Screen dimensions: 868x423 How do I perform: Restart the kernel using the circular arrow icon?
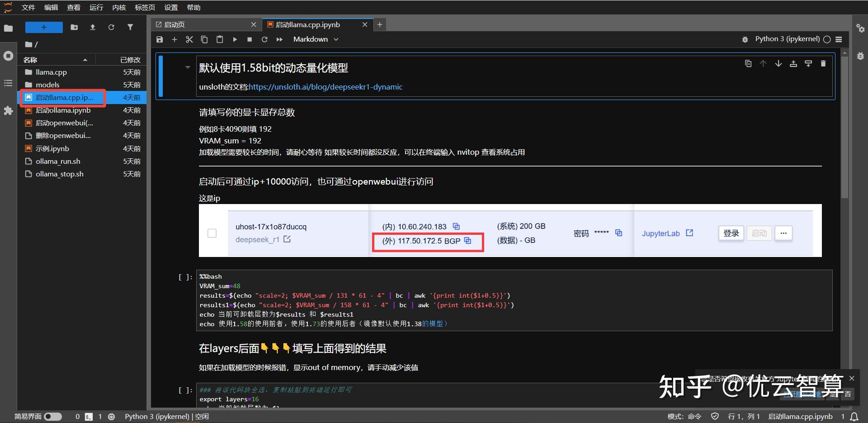click(x=264, y=39)
